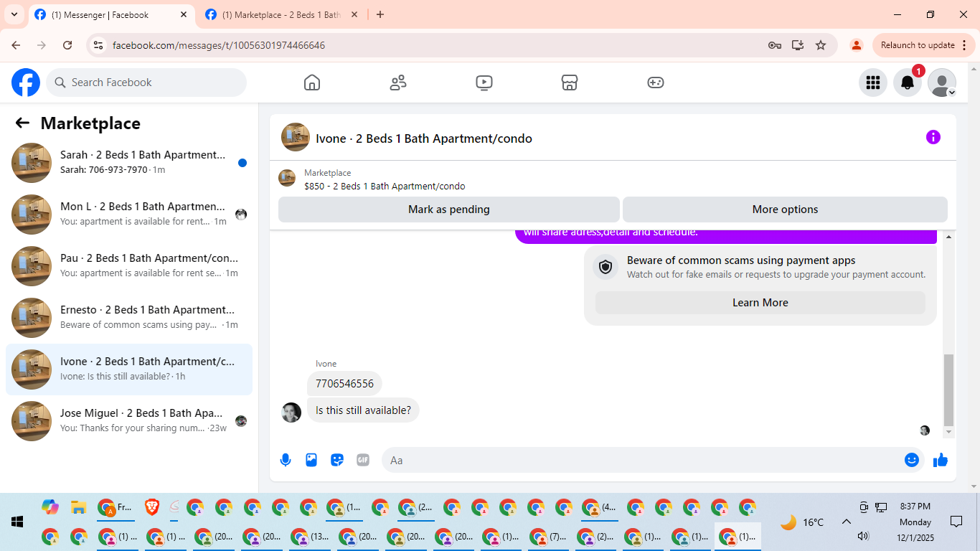Focus the Search Facebook field
Viewport: 980px width, 551px height.
(146, 83)
